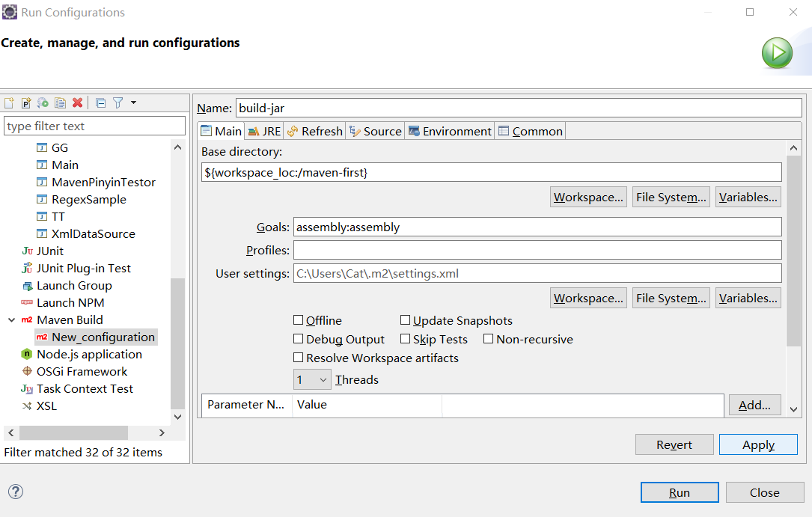Open the Threads count dropdown
The width and height of the screenshot is (812, 517).
tap(311, 380)
